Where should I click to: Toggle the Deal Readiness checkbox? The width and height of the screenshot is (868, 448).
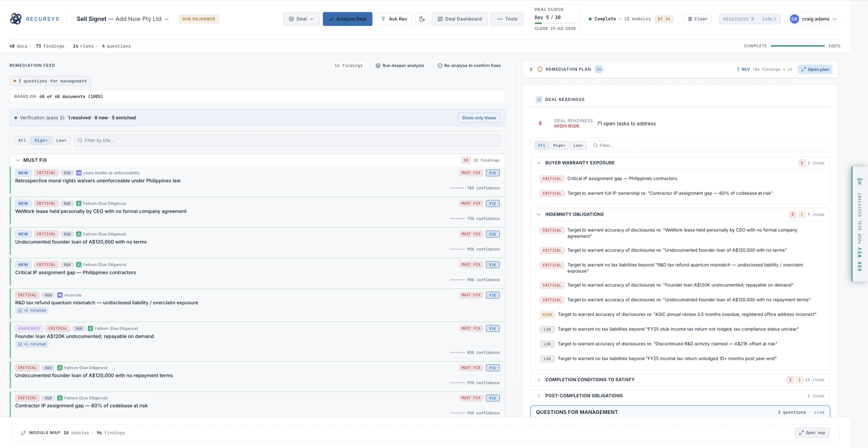[x=539, y=99]
